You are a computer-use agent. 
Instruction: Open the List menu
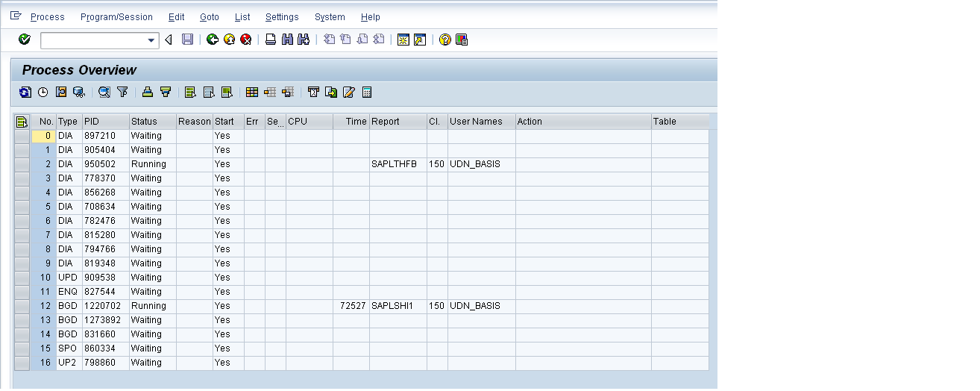(x=242, y=16)
